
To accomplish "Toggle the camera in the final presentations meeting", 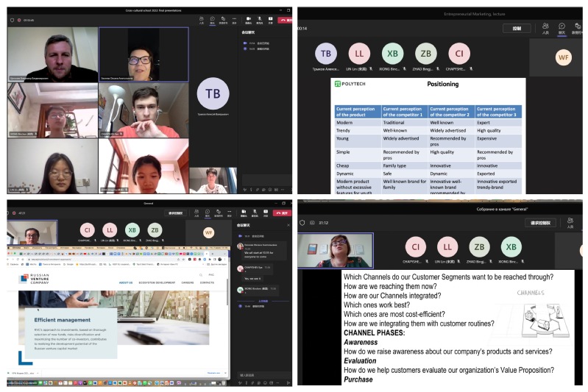I will point(249,19).
